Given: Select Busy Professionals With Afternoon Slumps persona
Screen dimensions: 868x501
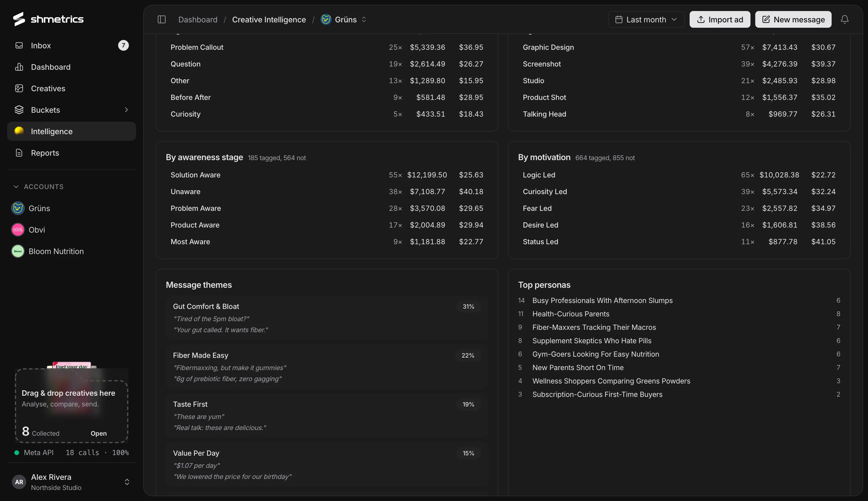Looking at the screenshot, I should tap(679, 300).
